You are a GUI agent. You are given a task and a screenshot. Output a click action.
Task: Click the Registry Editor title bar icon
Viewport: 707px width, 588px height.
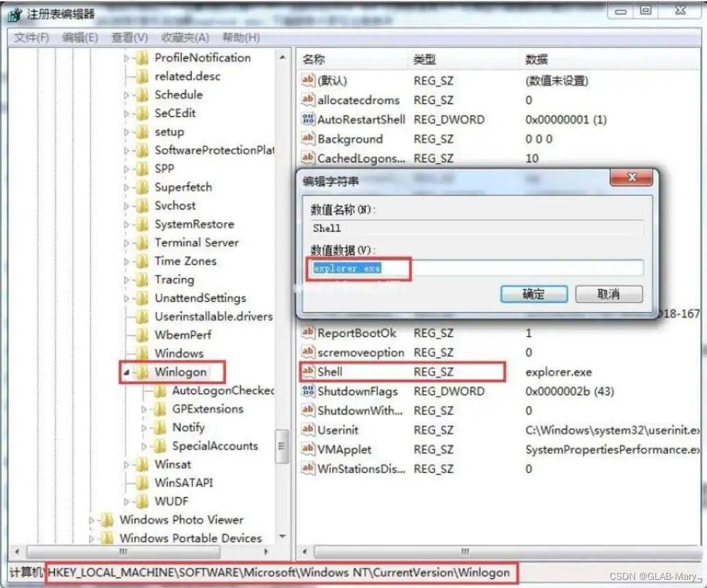[x=14, y=14]
